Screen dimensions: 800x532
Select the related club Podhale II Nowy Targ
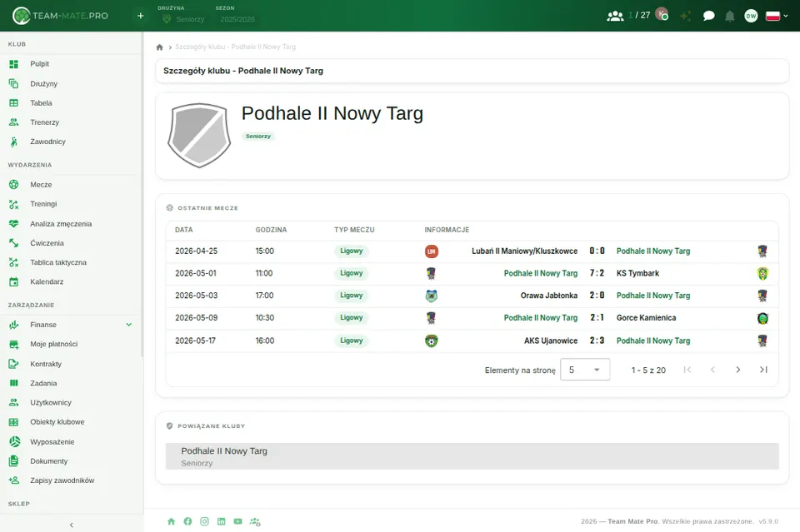tap(472, 456)
